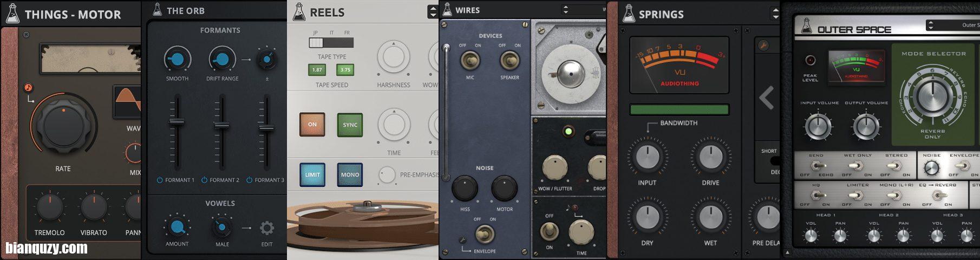Flip the SPEAKER switch in Wires
This screenshot has height=260, width=980.
(509, 60)
